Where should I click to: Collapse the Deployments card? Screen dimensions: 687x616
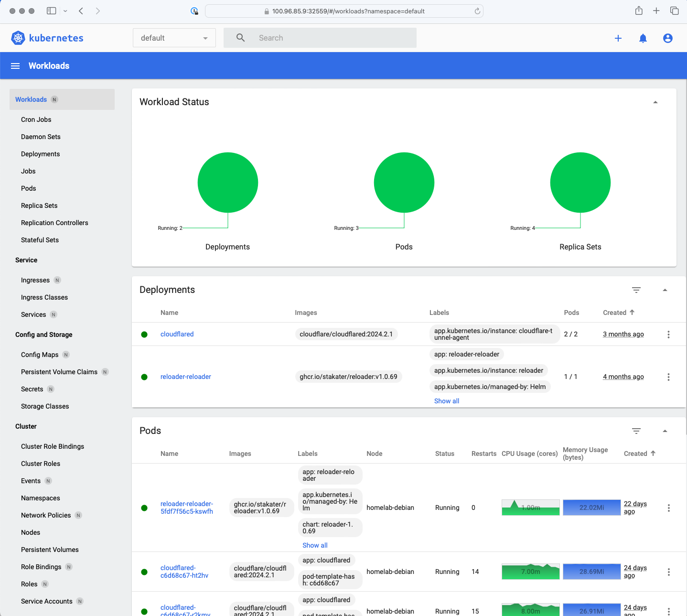tap(665, 290)
